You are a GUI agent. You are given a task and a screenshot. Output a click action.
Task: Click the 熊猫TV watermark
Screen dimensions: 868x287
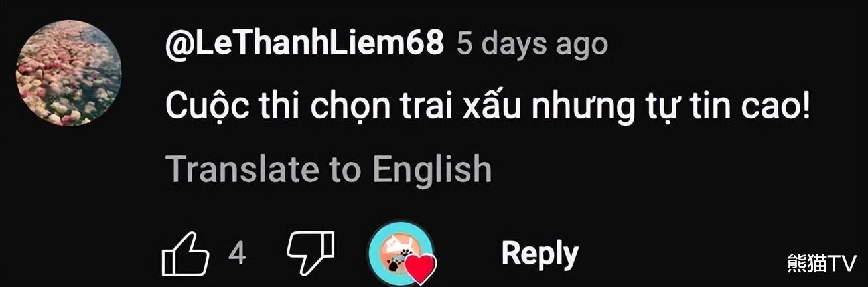coord(822,264)
